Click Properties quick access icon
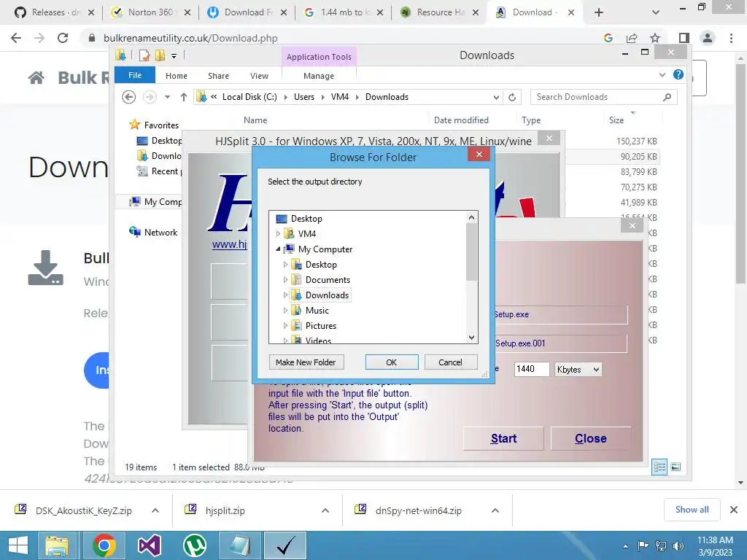Viewport: 747px width, 560px height. [144, 55]
